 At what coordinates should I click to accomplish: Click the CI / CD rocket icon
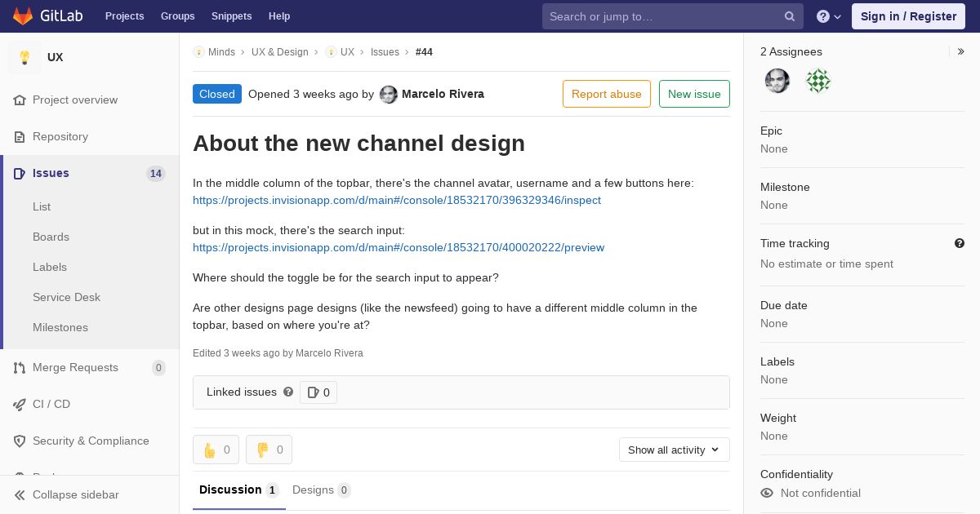(x=20, y=405)
